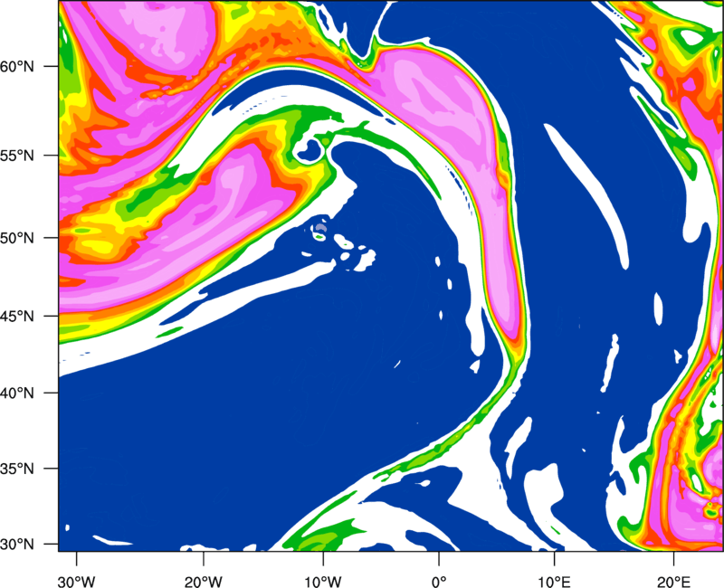The height and width of the screenshot is (588, 724).
Task: Click the 20°E longitude label
Action: click(673, 582)
